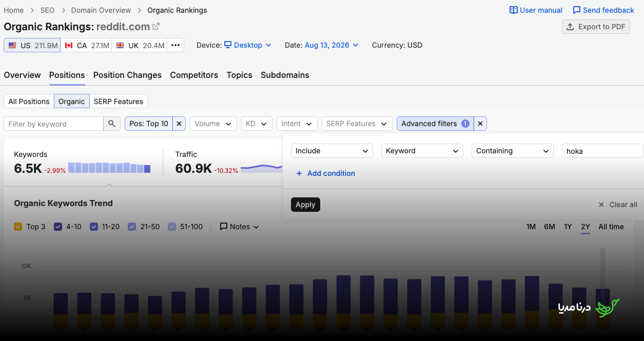Screen dimensions: 644x341
Task: Set trend range to 1Y
Action: pyautogui.click(x=568, y=227)
